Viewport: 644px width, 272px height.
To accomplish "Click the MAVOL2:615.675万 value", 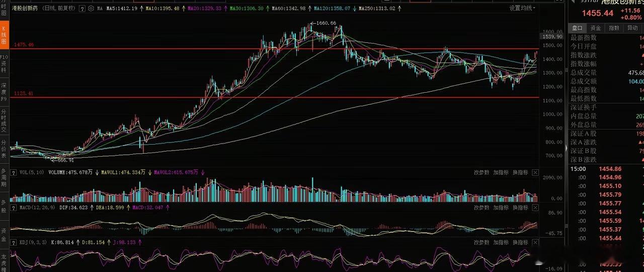I will pyautogui.click(x=177, y=172).
